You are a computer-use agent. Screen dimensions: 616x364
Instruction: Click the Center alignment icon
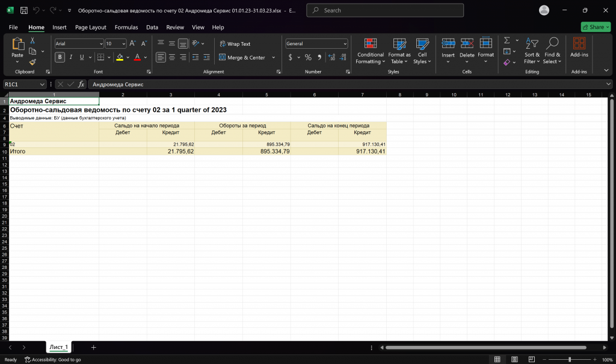171,57
